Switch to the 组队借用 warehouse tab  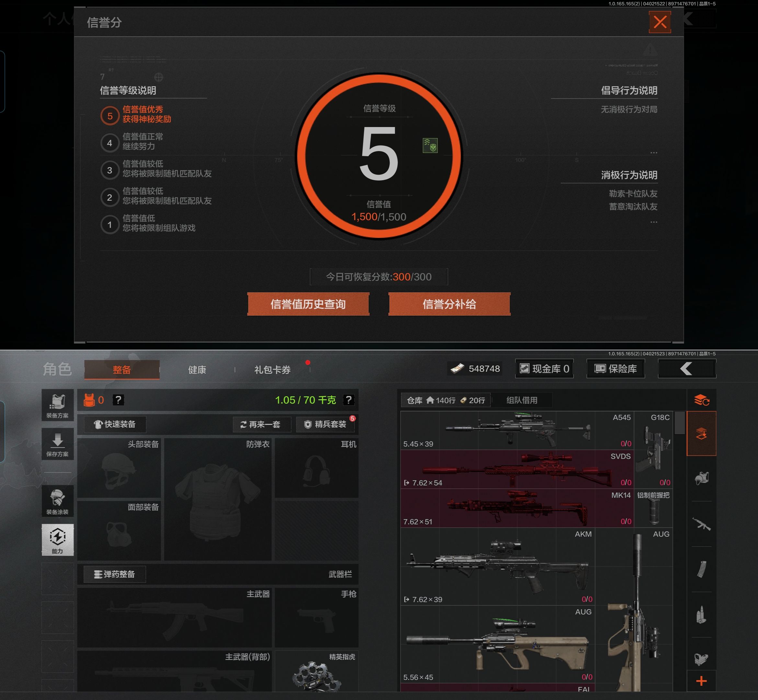point(522,400)
